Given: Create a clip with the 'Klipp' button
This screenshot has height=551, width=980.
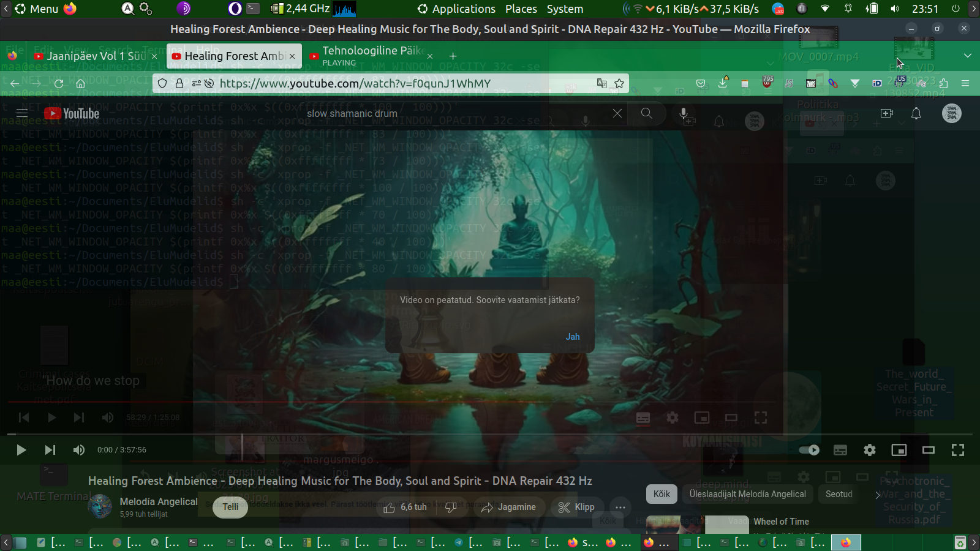Looking at the screenshot, I should point(576,507).
